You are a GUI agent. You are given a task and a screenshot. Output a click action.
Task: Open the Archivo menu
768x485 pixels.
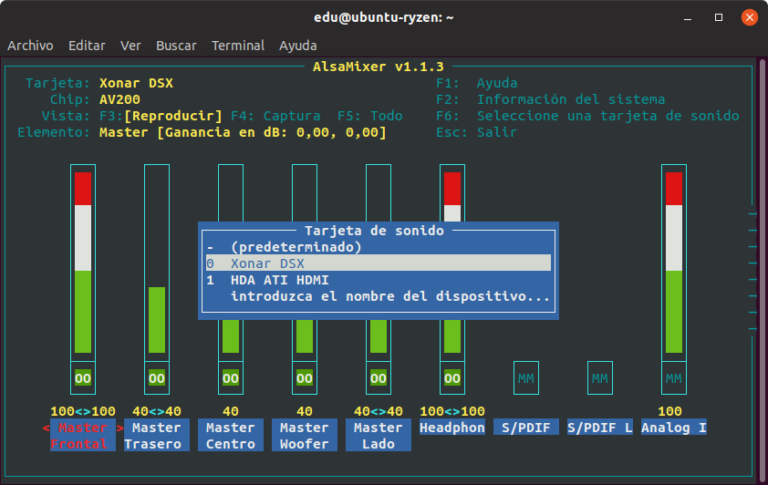(x=30, y=46)
